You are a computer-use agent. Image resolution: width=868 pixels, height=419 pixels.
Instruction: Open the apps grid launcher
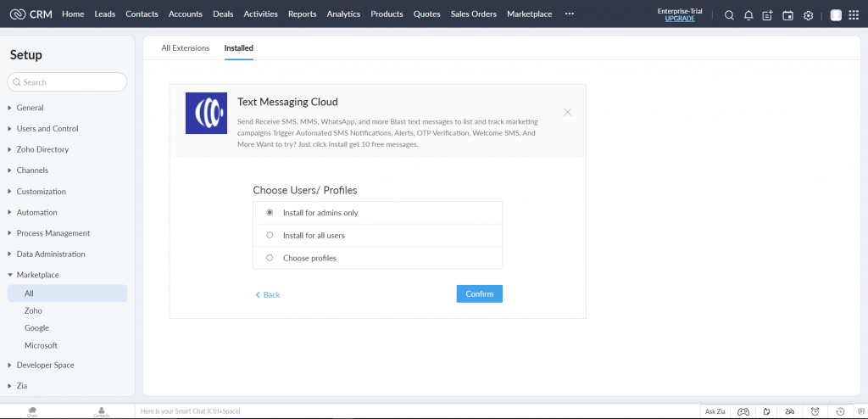click(x=854, y=15)
